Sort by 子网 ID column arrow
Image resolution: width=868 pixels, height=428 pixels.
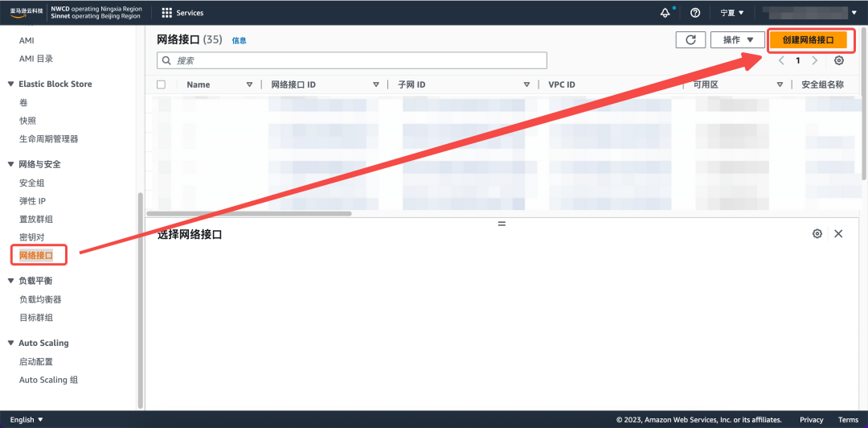pyautogui.click(x=527, y=84)
